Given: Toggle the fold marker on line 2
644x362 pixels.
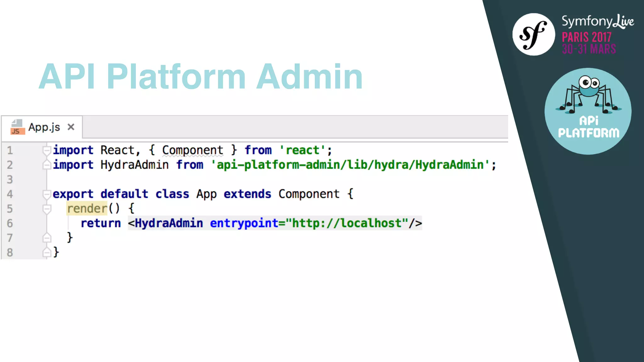Looking at the screenshot, I should coord(47,165).
